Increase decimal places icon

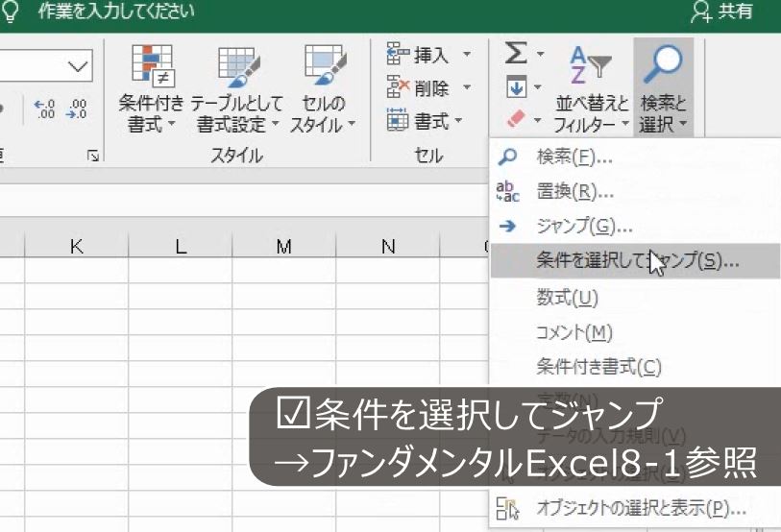(44, 109)
